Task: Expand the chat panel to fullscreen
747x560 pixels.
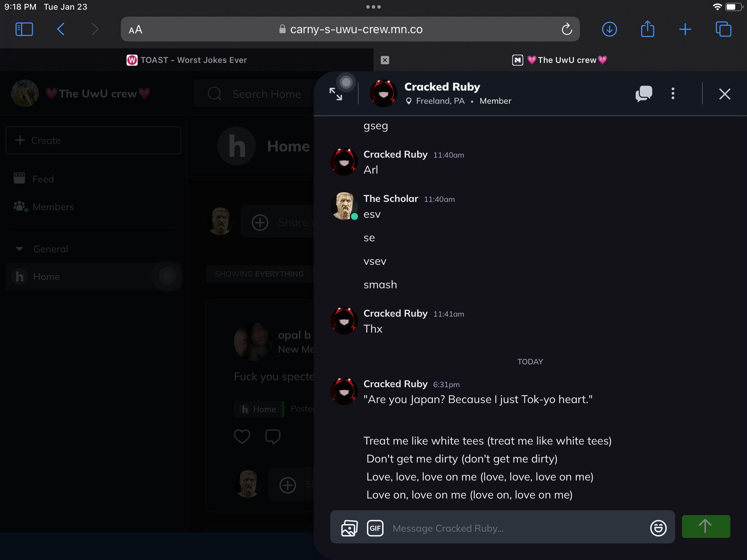Action: 335,94
